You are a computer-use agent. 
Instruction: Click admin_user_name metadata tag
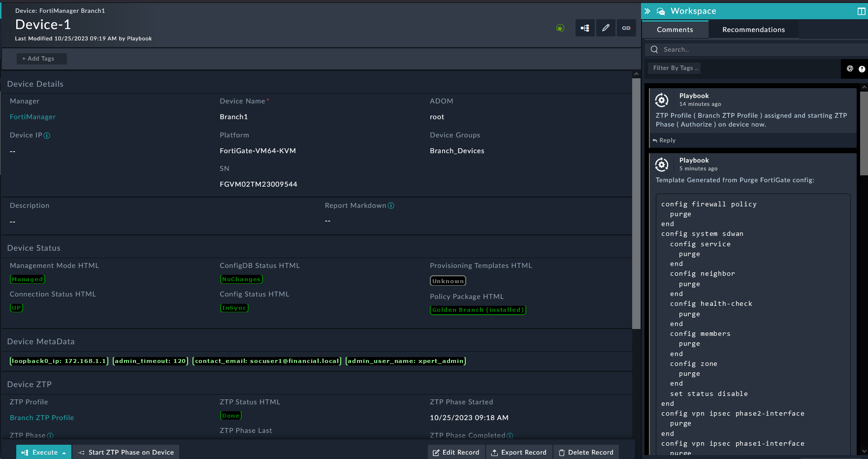(406, 361)
